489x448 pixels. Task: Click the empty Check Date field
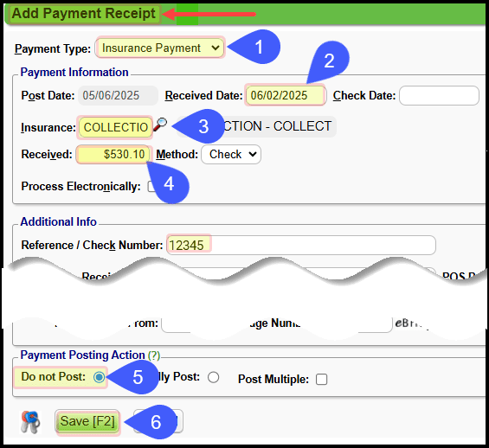439,95
